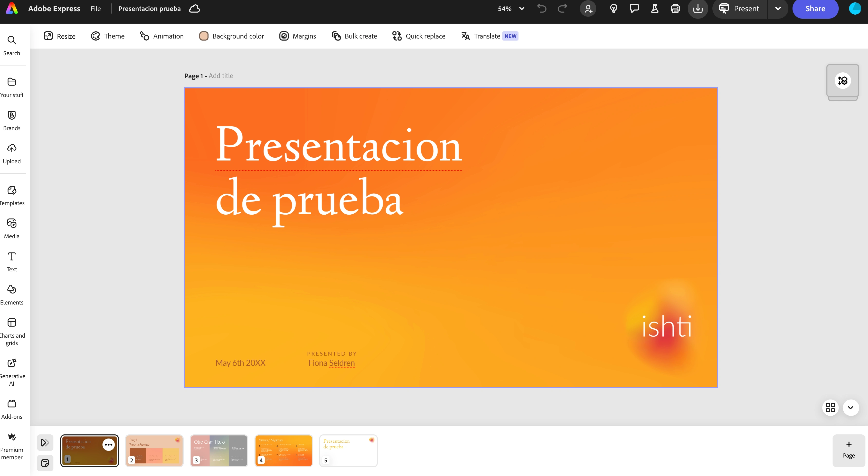Collapse page panel with chevron button
This screenshot has height=476, width=868.
(x=851, y=408)
